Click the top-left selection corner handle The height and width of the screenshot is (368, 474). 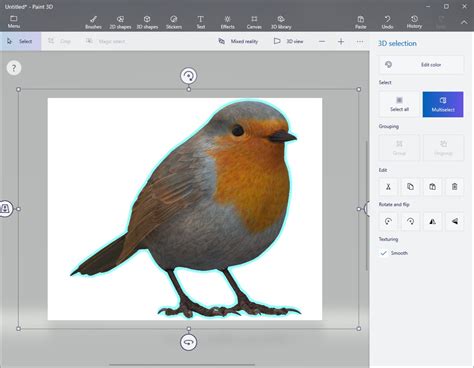18,89
